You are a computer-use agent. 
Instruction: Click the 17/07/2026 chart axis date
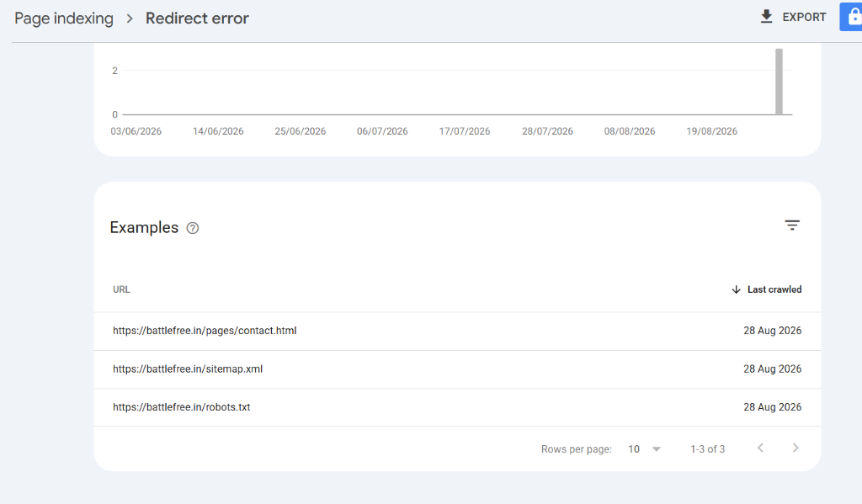(464, 131)
